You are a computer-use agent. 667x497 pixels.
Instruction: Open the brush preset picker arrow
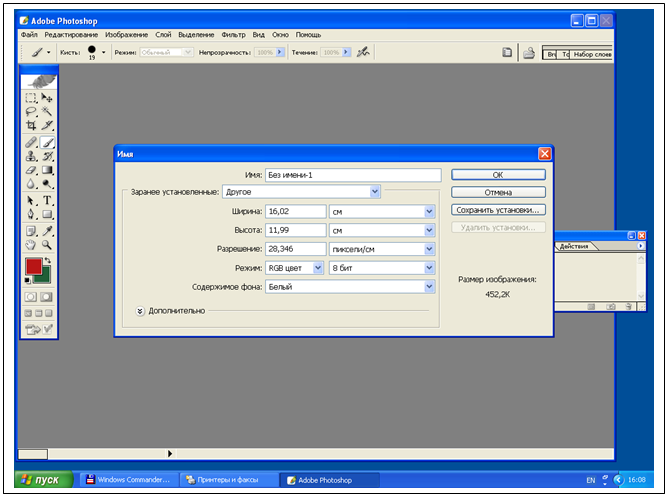point(103,52)
